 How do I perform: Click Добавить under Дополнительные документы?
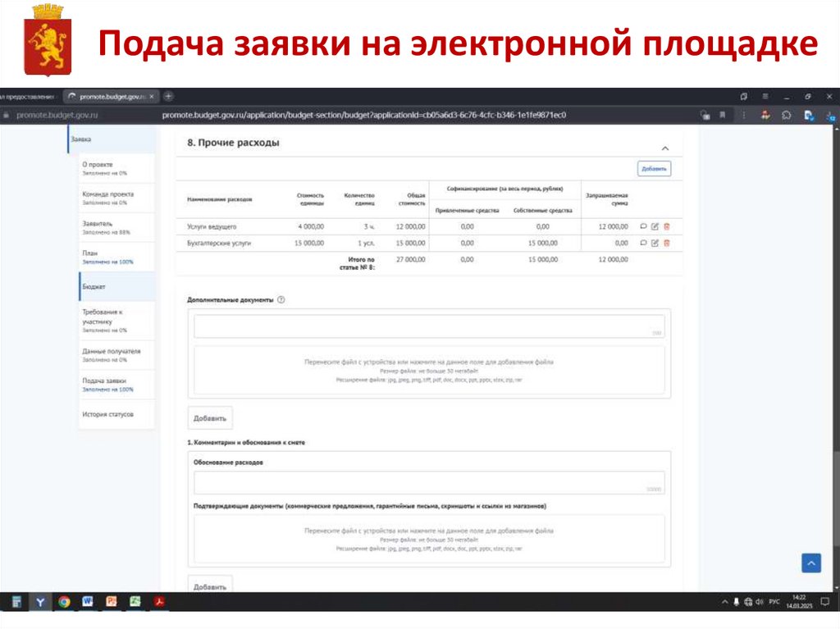[210, 418]
